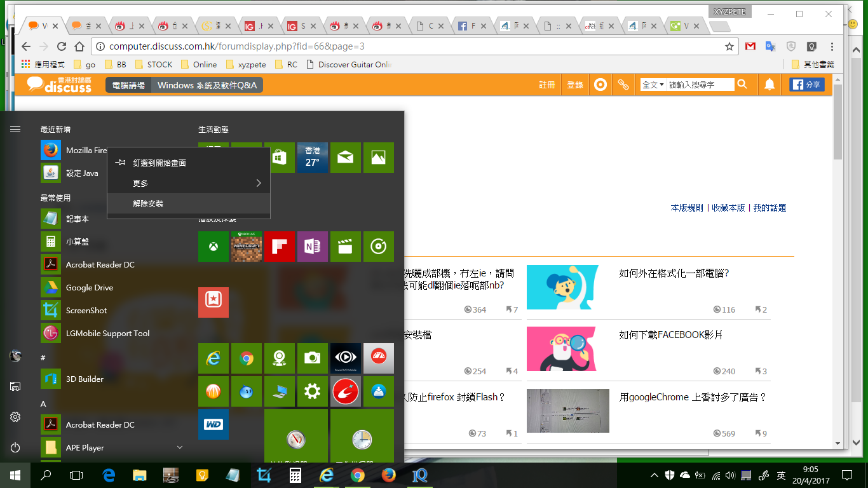
Task: Select 釘選到開始畫面 from context menu
Action: click(x=189, y=163)
